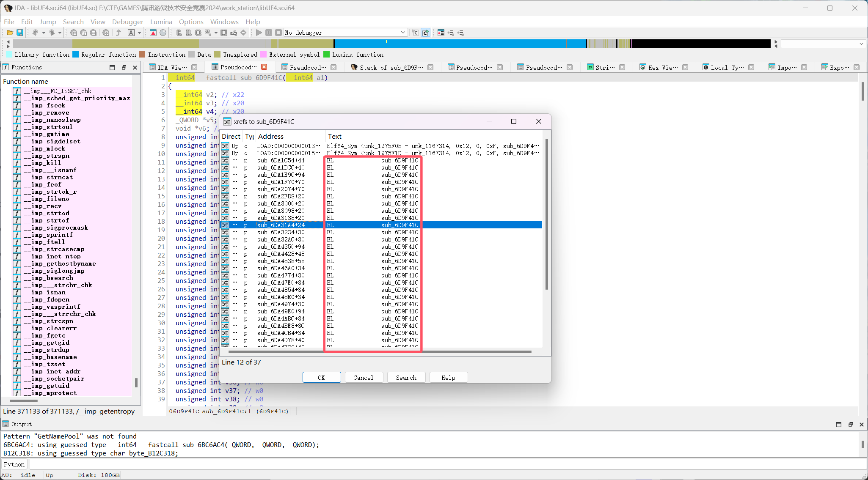Switch to the IDA View tab

[x=172, y=67]
